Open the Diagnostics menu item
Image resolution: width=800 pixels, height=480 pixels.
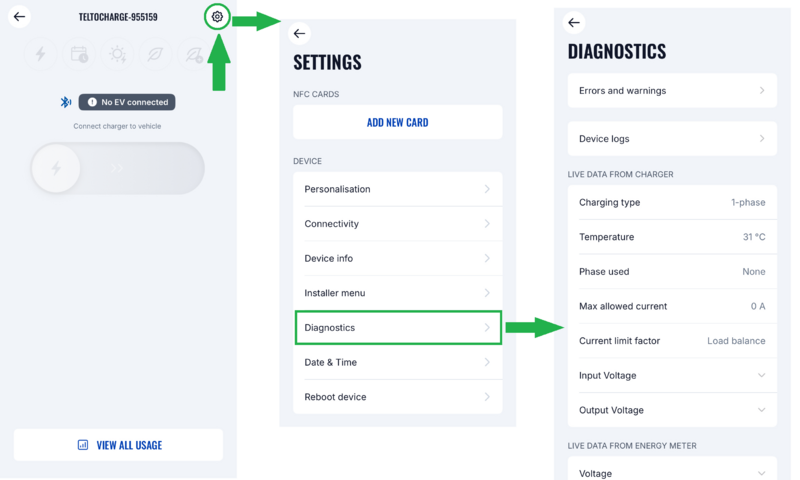click(x=397, y=328)
